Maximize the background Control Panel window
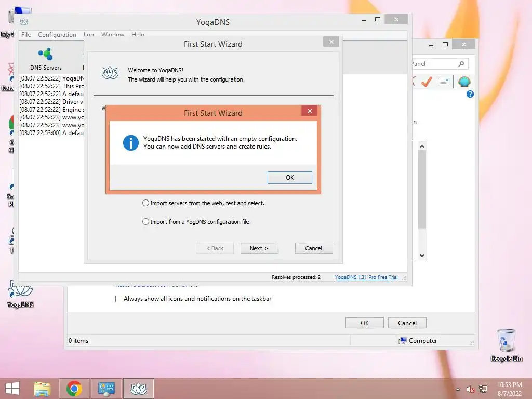 pyautogui.click(x=445, y=45)
